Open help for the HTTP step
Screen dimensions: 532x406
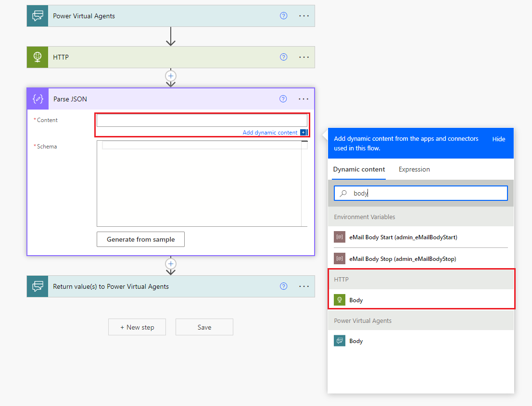coord(283,57)
